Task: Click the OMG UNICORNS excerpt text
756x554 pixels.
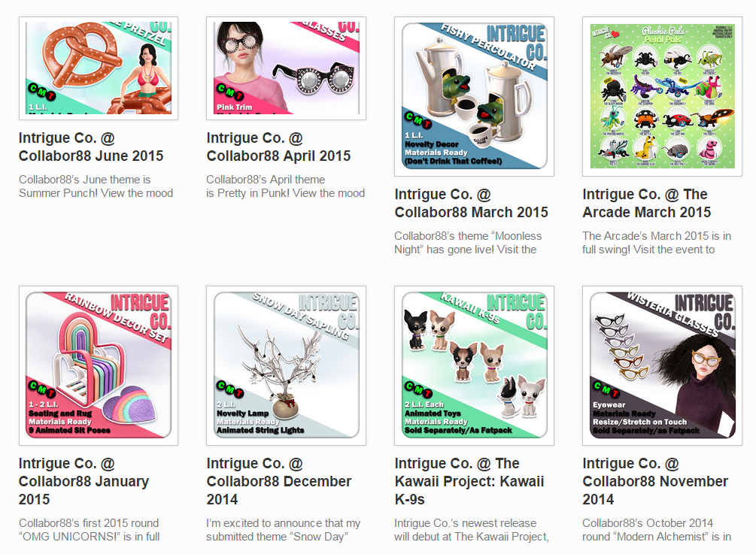Action: (x=90, y=530)
